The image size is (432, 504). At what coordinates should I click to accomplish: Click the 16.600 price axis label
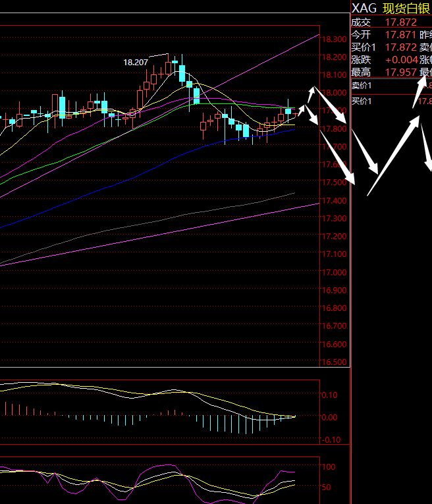point(335,345)
